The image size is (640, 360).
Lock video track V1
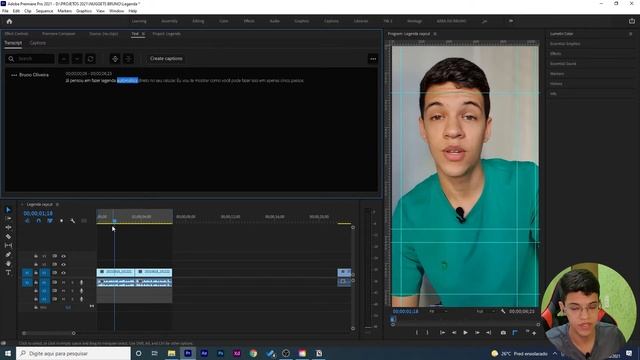pos(36,273)
